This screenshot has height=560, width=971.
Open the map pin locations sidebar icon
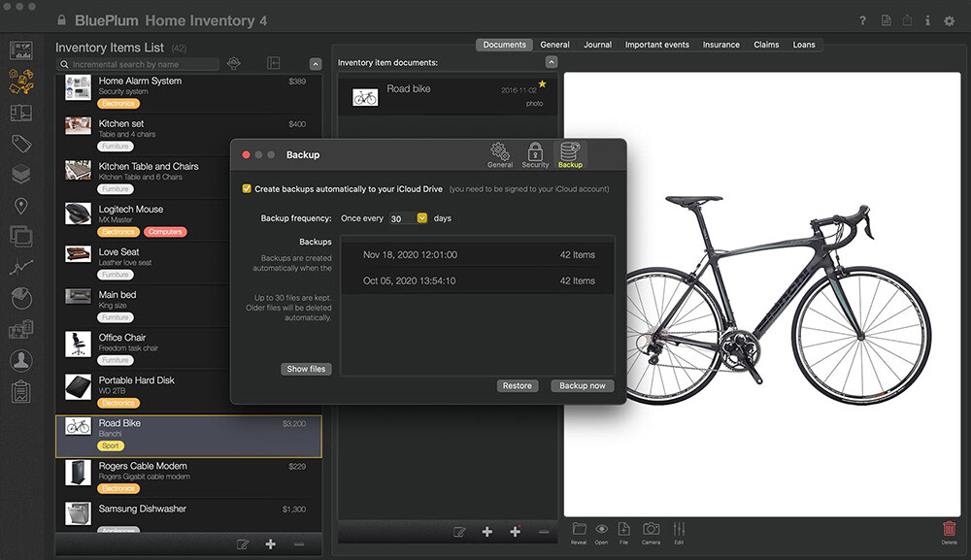coord(21,206)
